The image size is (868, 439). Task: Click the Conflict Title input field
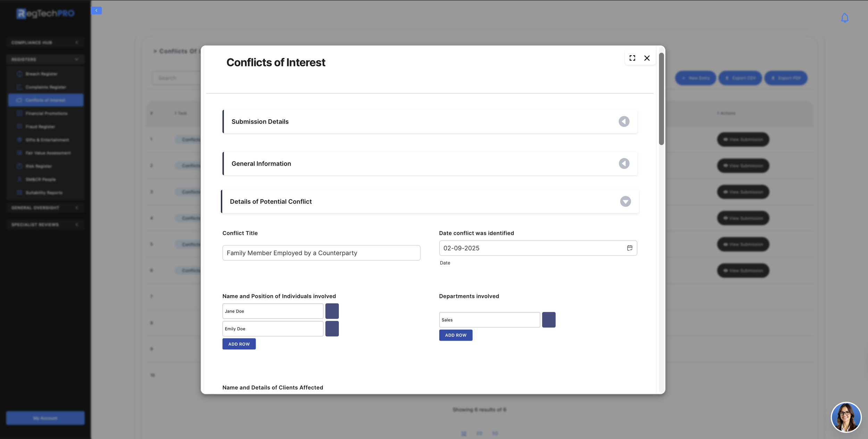[x=321, y=253]
